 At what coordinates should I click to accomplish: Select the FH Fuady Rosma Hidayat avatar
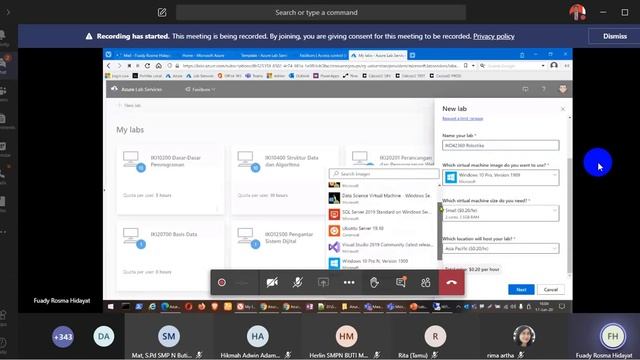coord(613,336)
